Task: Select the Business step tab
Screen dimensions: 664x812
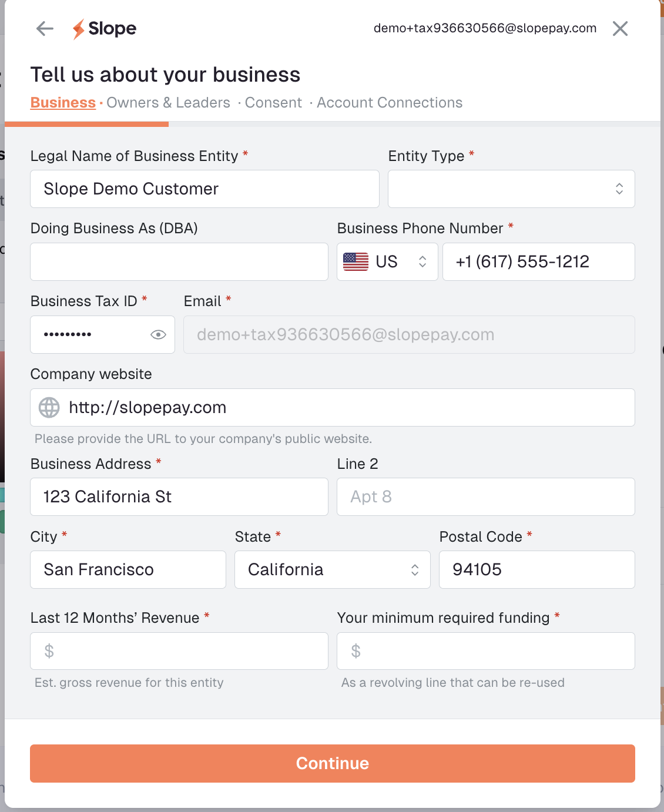Action: [x=63, y=103]
